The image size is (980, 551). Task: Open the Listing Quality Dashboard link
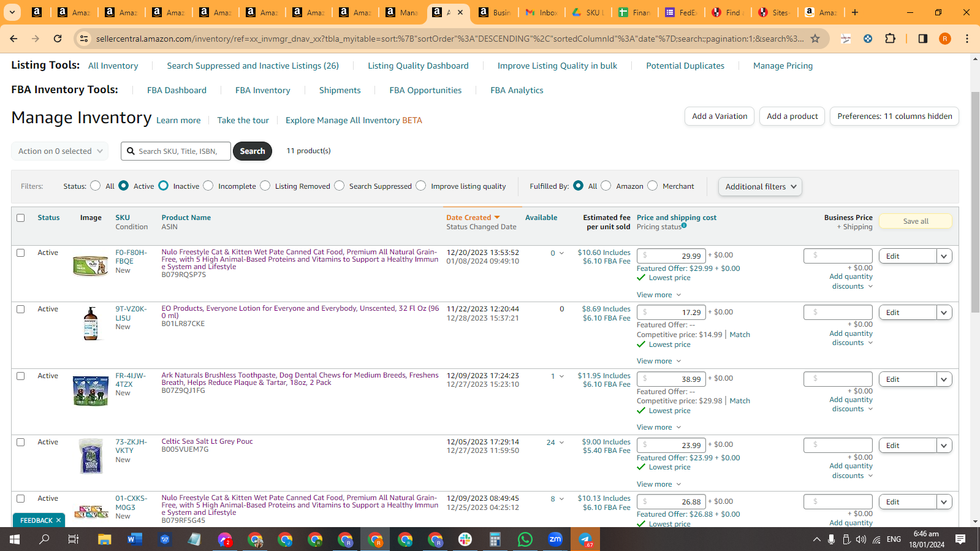click(418, 66)
